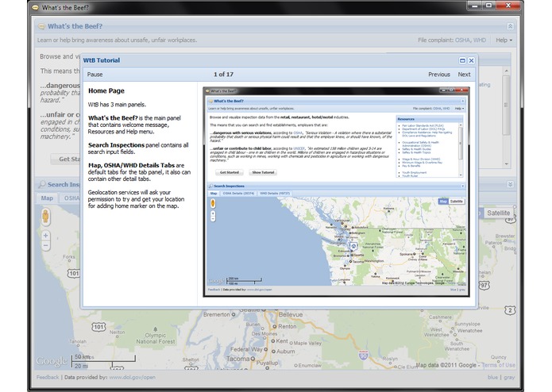Select the gray theme option
Viewport: 552px width, 392px height.
pos(509,377)
